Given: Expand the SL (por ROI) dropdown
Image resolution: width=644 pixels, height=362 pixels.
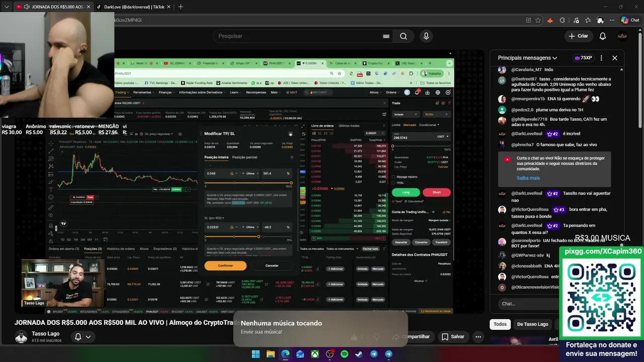Looking at the screenshot, I should (214, 218).
